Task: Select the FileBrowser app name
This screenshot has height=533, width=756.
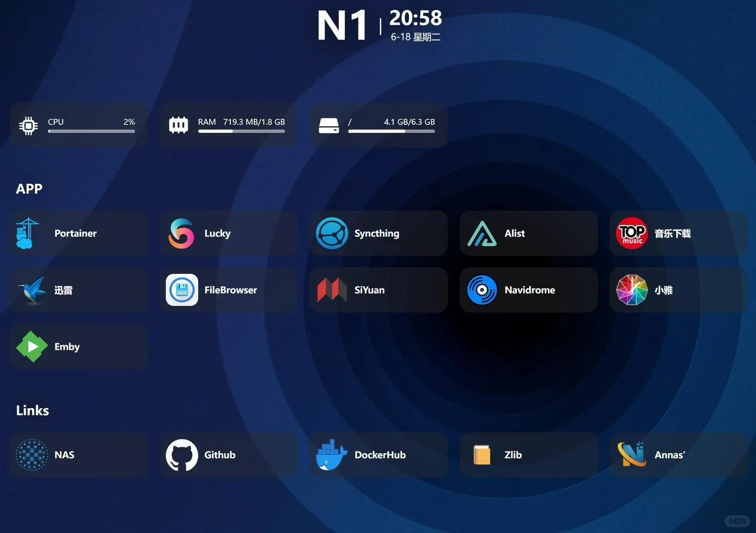Action: tap(231, 290)
